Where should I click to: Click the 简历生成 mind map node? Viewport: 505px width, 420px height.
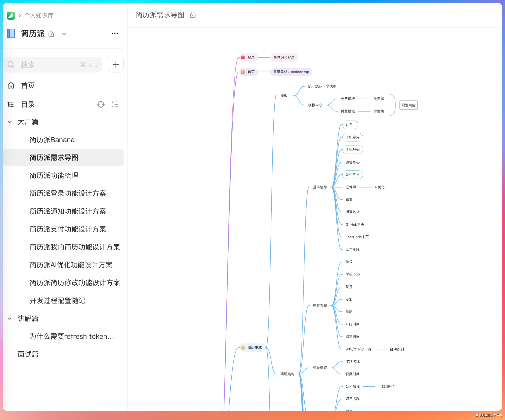coord(254,347)
